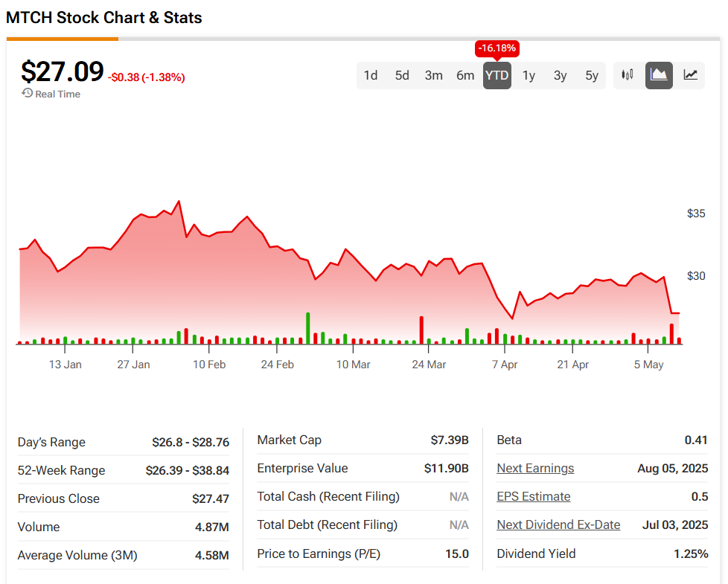The width and height of the screenshot is (728, 584).
Task: Click the Total Debt (Recent Filing) N/A value
Action: point(459,525)
